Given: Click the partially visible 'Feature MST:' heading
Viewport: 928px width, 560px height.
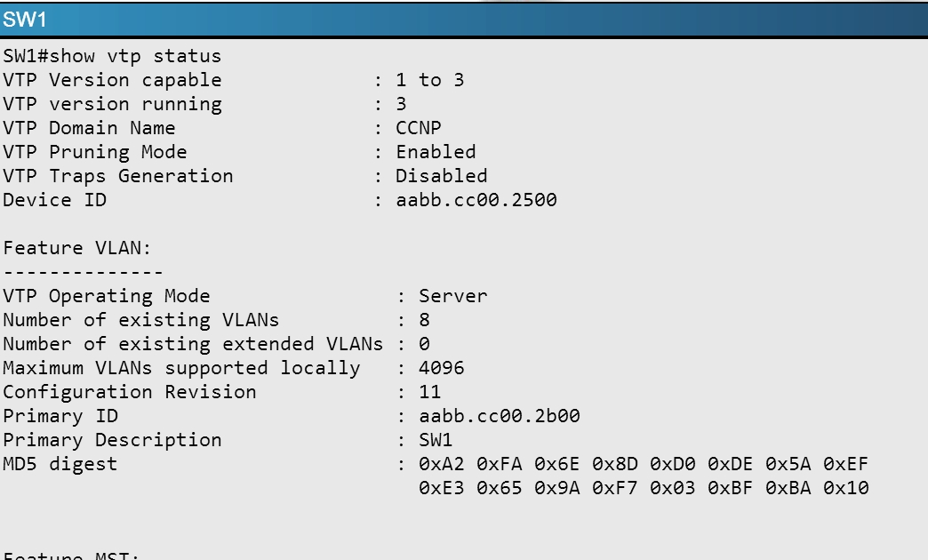Looking at the screenshot, I should point(71,556).
